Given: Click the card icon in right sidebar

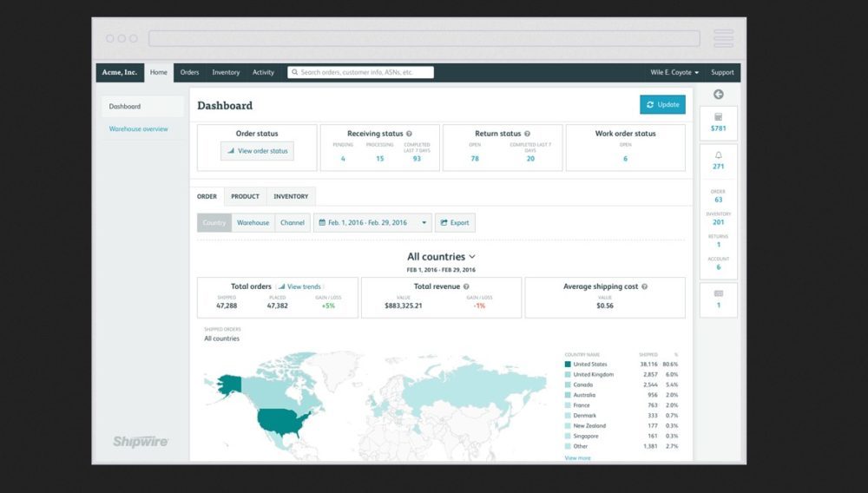Looking at the screenshot, I should pos(718,293).
